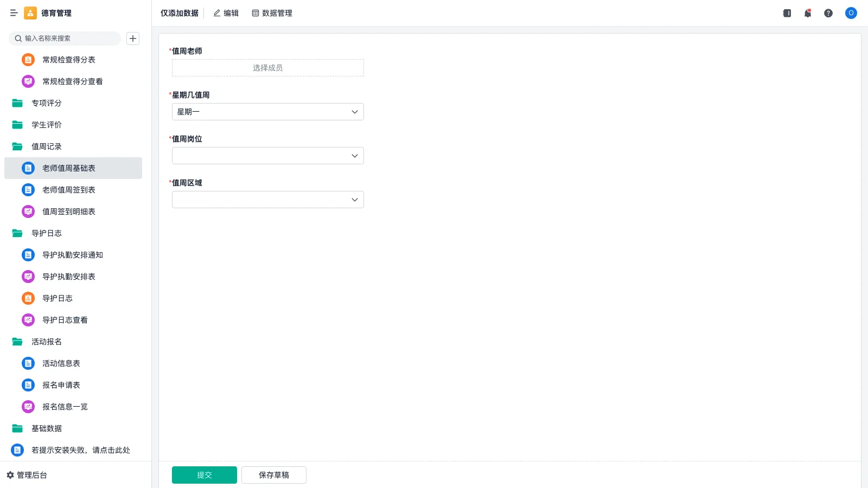Click the 常规检查得分表 form icon
The image size is (868, 488).
28,60
